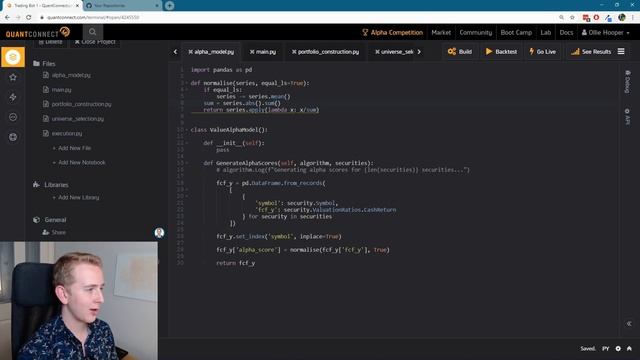Click the settings gear in status bar
Image resolution: width=640 pixels, height=360 pixels.
[618, 349]
